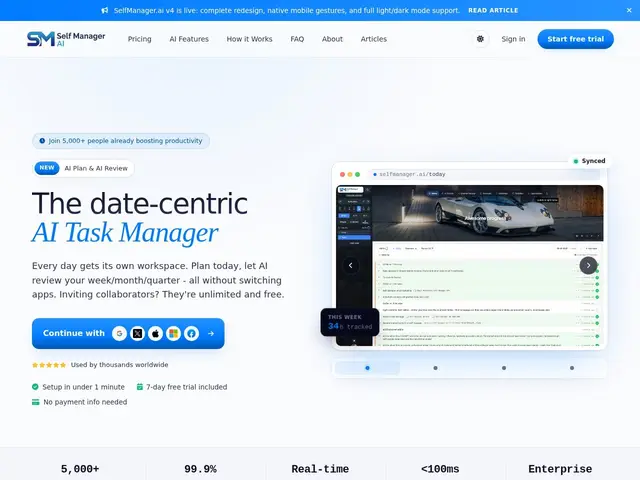Click Start free trial button

point(576,39)
